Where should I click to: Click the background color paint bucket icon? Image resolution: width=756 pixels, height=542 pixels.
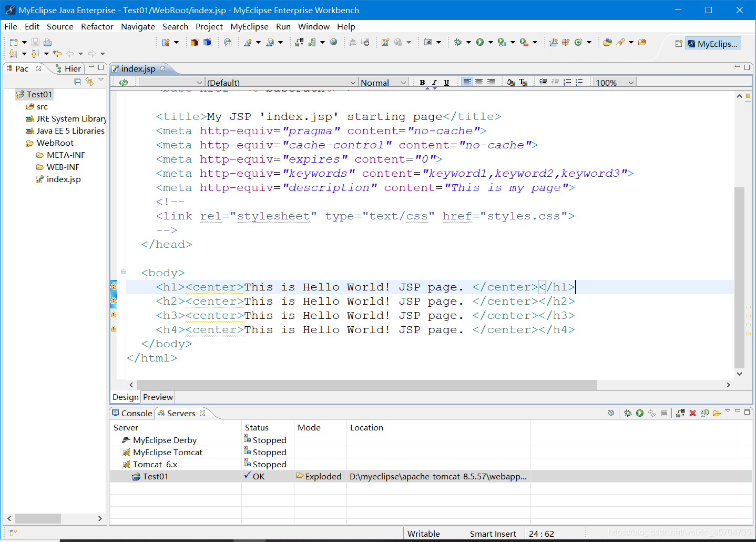(x=511, y=82)
